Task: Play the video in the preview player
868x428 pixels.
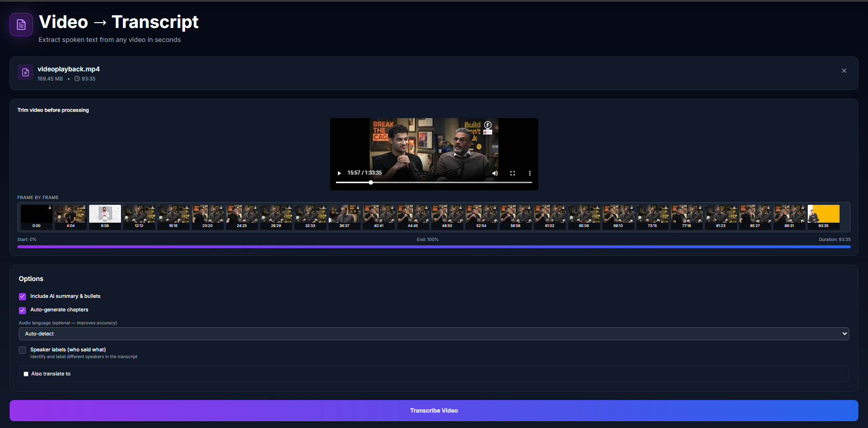Action: click(x=339, y=173)
